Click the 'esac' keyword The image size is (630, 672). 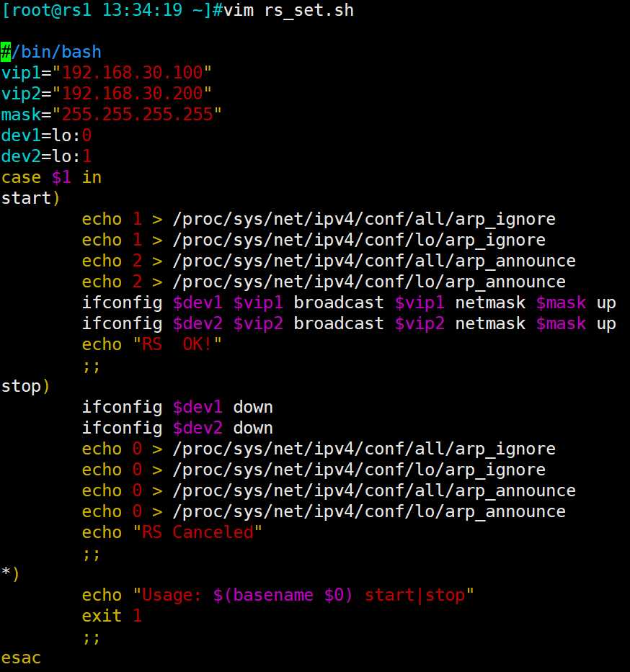(21, 658)
